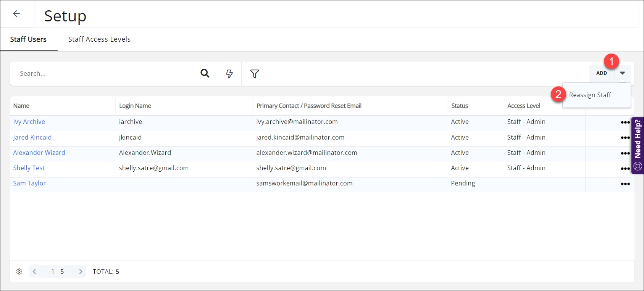Select the login name 'iarchive'
The height and width of the screenshot is (291, 644).
point(131,122)
